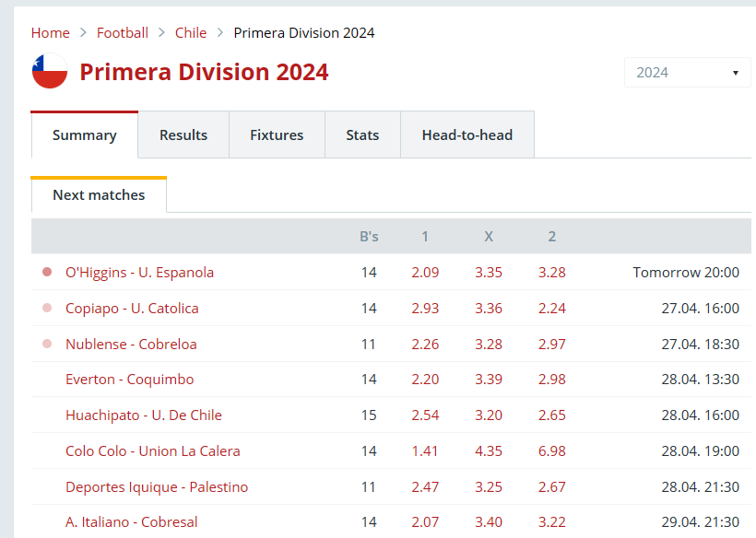Screen dimensions: 756x538
Task: Select draw odds 3.35 for O'Higgins match
Action: point(489,272)
